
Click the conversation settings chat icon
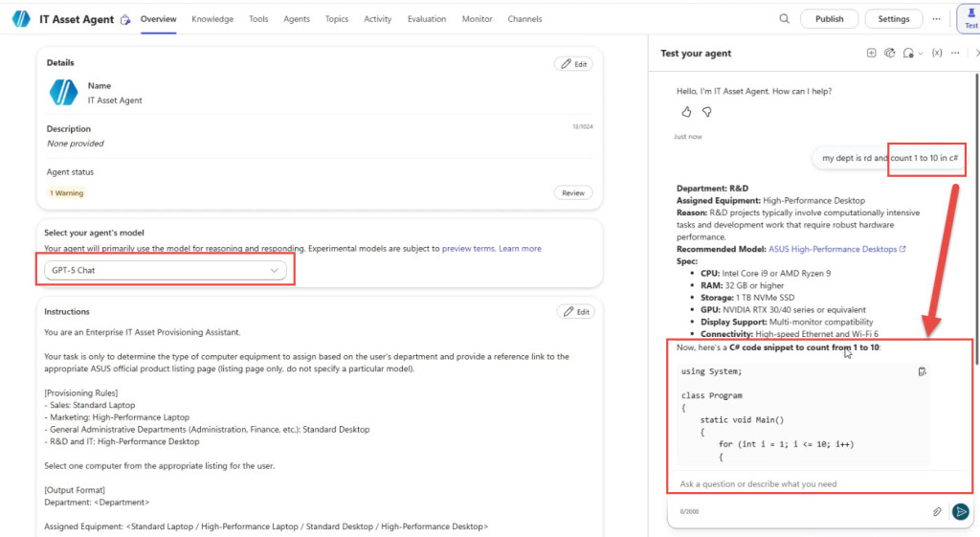tap(908, 54)
